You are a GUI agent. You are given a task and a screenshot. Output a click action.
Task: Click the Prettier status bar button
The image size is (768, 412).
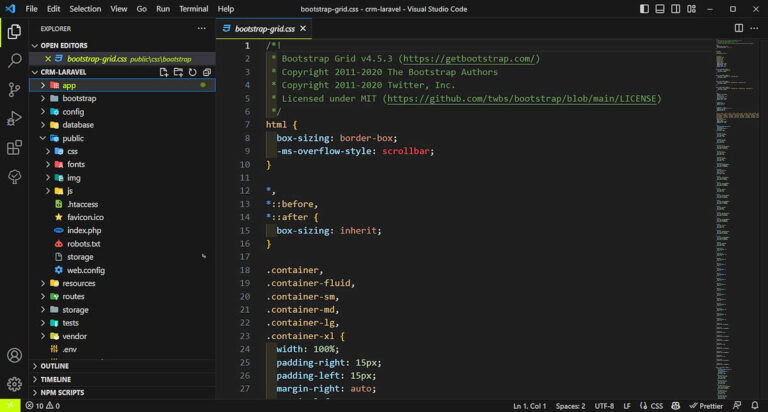[x=706, y=406]
